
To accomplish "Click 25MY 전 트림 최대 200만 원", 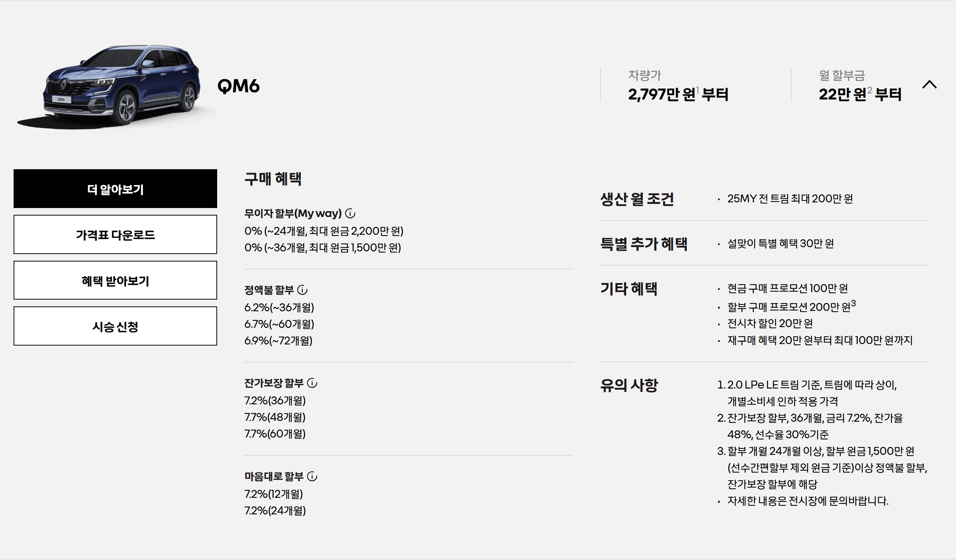I will (790, 199).
